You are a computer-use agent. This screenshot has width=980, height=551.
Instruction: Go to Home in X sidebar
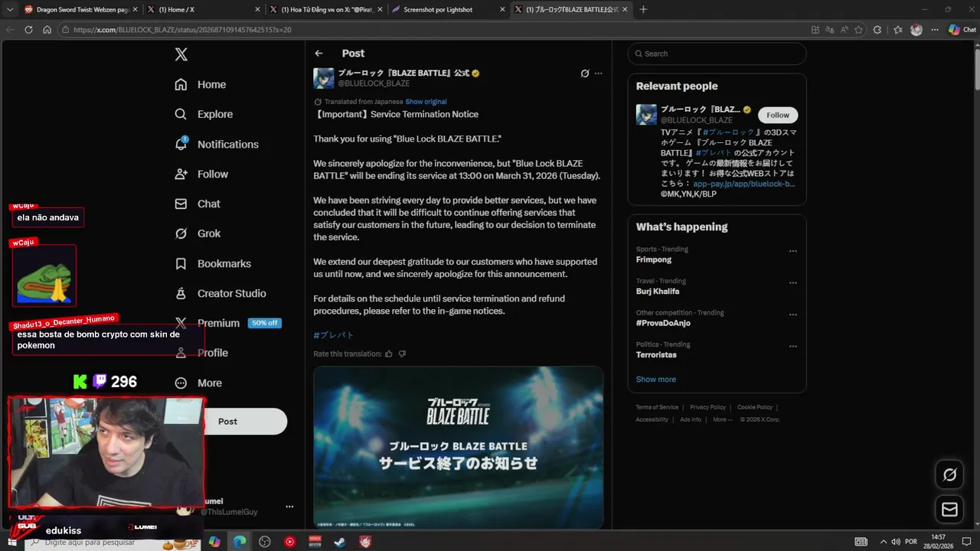pyautogui.click(x=200, y=84)
